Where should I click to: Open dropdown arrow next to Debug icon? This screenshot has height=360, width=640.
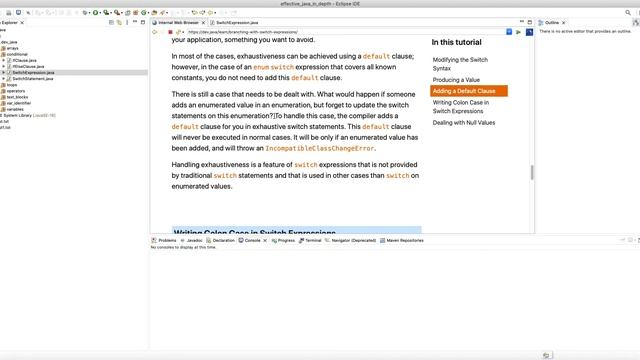pyautogui.click(x=89, y=13)
